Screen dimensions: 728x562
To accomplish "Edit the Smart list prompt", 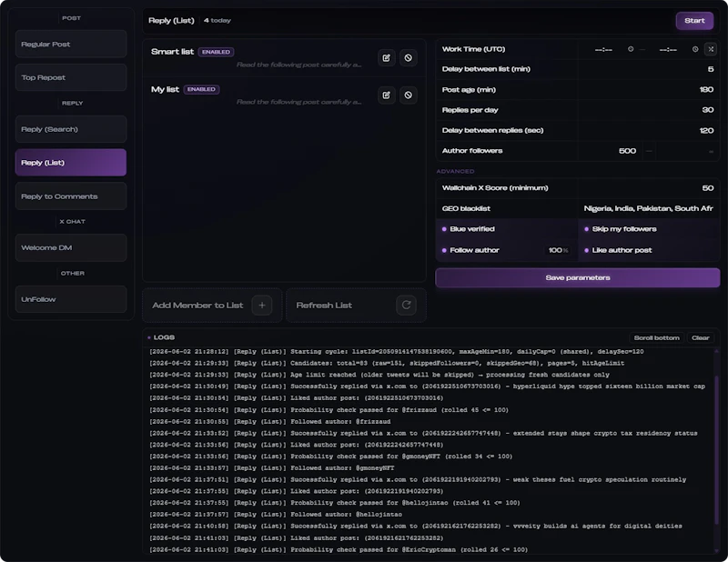I will (386, 58).
